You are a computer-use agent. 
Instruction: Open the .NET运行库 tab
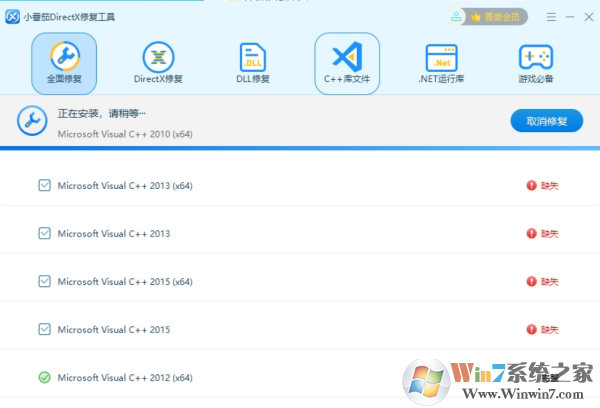[x=441, y=64]
